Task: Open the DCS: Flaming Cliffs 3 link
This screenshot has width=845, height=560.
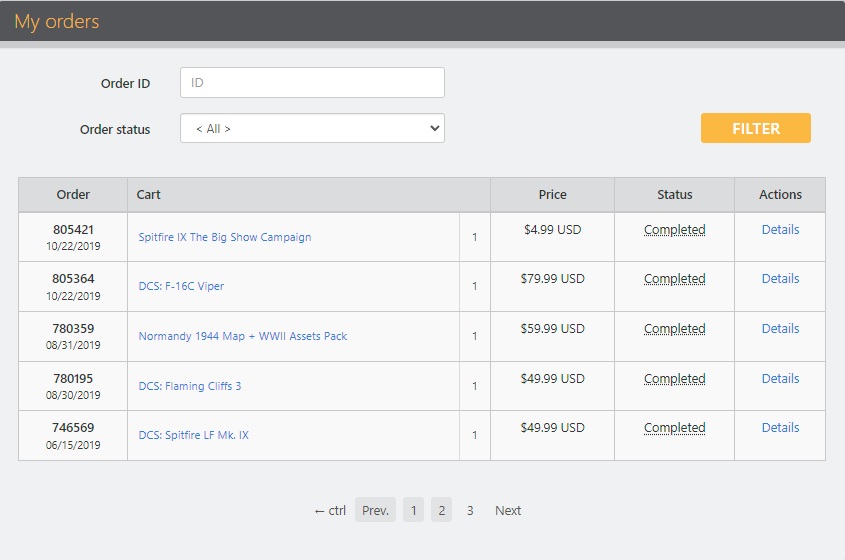Action: point(190,386)
